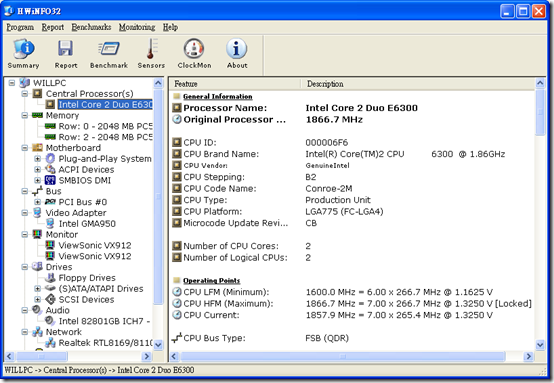The image size is (554, 383).
Task: Open the Monitoring menu
Action: pos(137,27)
